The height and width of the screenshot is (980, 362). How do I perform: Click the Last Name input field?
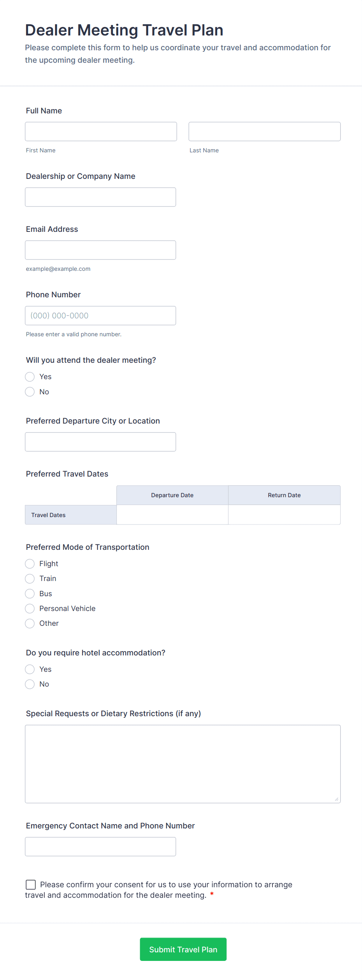pos(264,131)
